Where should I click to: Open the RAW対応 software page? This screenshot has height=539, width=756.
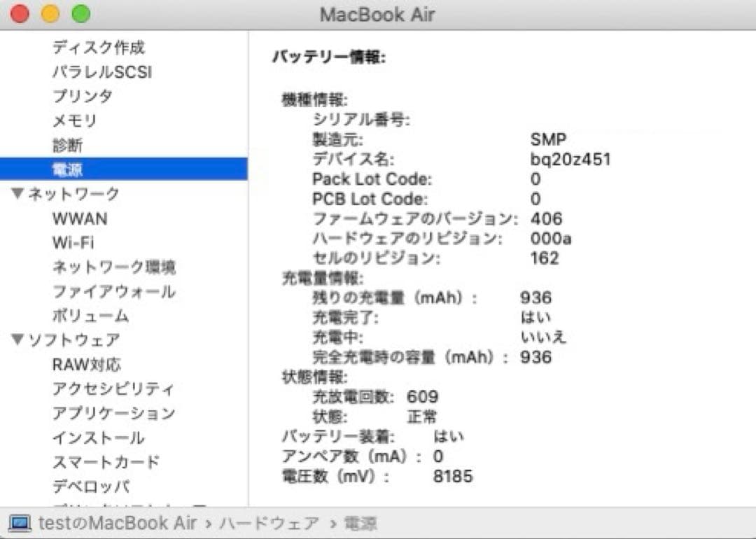pyautogui.click(x=86, y=364)
